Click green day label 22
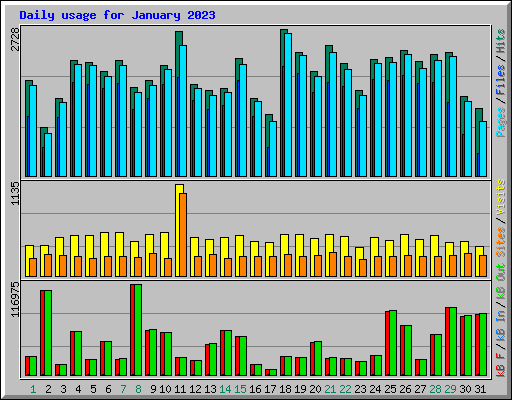Image resolution: width=512 pixels, height=400 pixels. 345,389
